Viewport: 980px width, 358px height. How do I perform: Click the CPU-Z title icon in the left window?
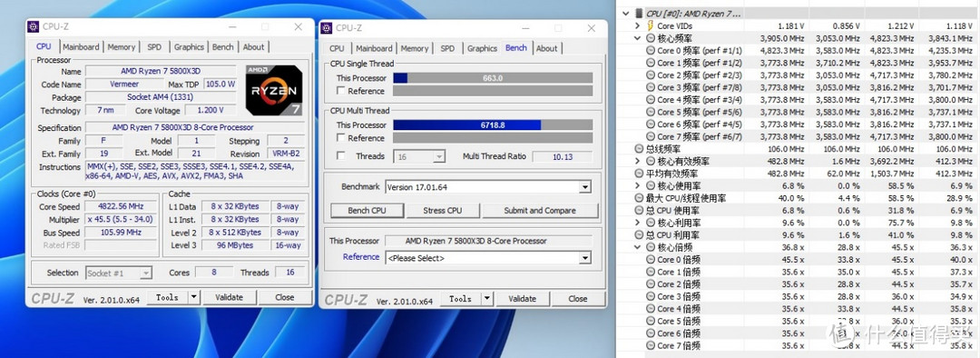pyautogui.click(x=34, y=27)
